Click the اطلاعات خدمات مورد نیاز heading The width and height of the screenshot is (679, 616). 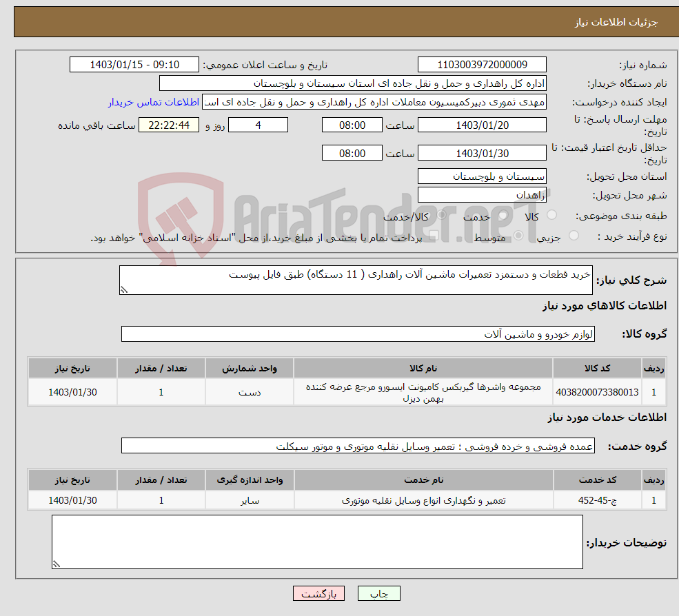(607, 418)
